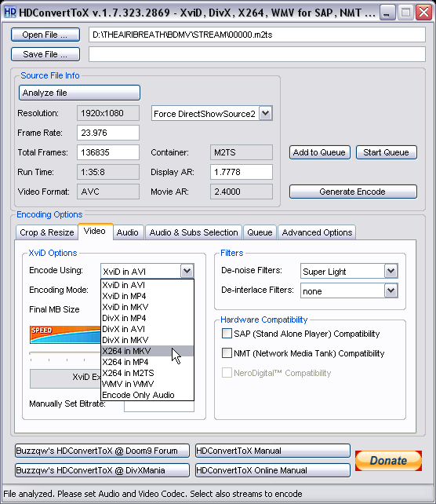
Task: Click the SPEED quality banner graphic
Action: pos(65,334)
